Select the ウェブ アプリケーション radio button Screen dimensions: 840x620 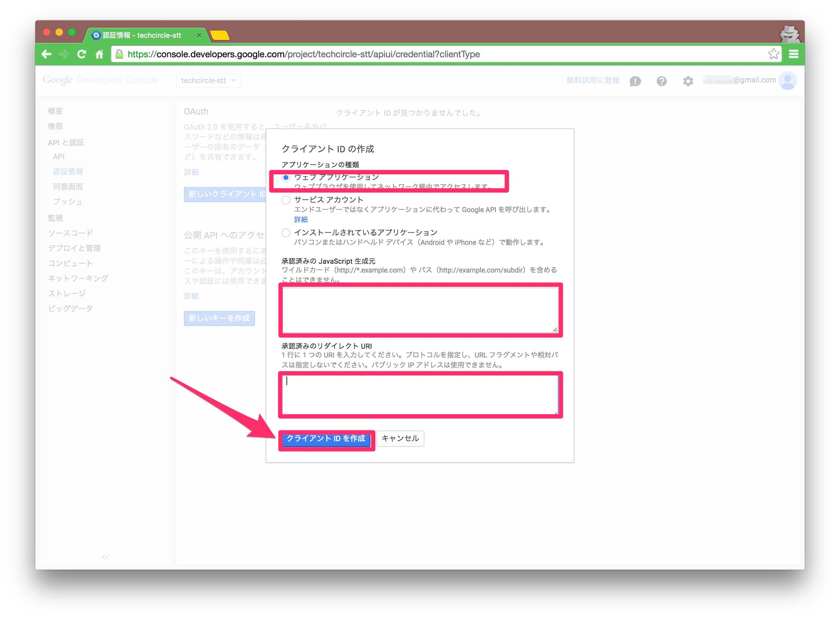pyautogui.click(x=286, y=178)
